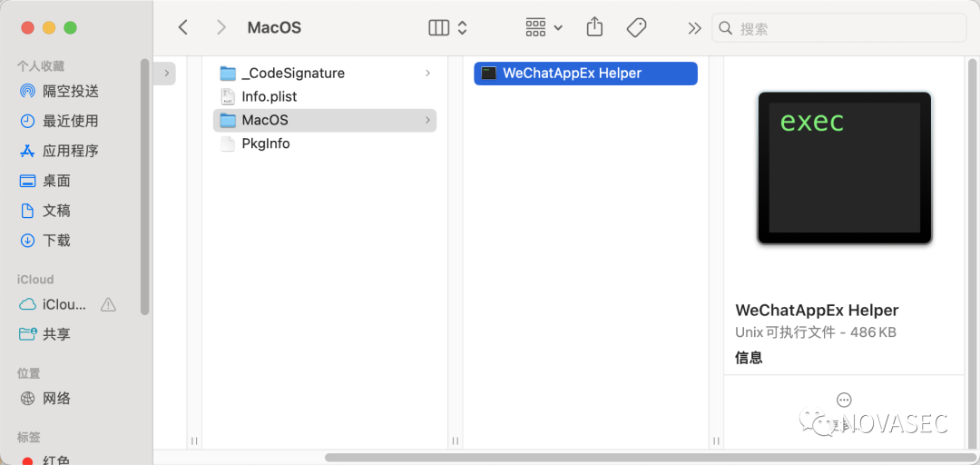
Task: Click the 位置 sidebar header
Action: (x=29, y=373)
